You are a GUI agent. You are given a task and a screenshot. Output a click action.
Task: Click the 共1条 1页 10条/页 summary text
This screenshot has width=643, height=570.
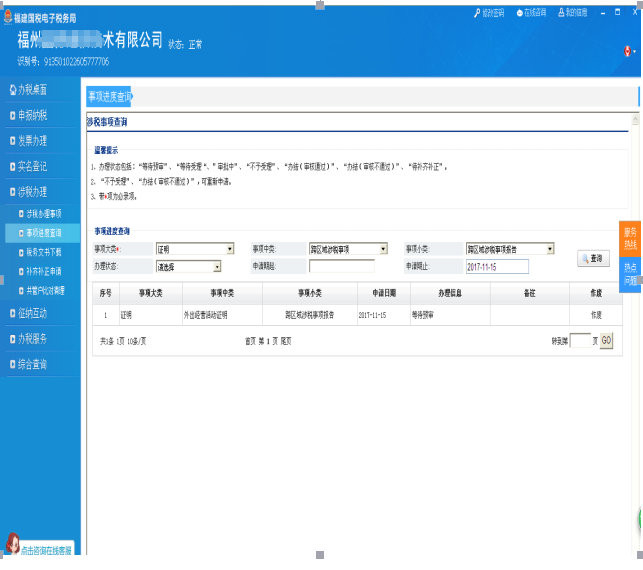(123, 341)
